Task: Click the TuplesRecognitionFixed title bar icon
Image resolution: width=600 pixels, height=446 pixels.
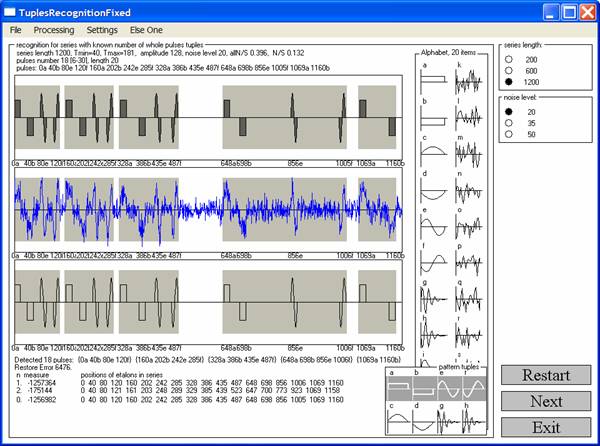Action: 10,12
